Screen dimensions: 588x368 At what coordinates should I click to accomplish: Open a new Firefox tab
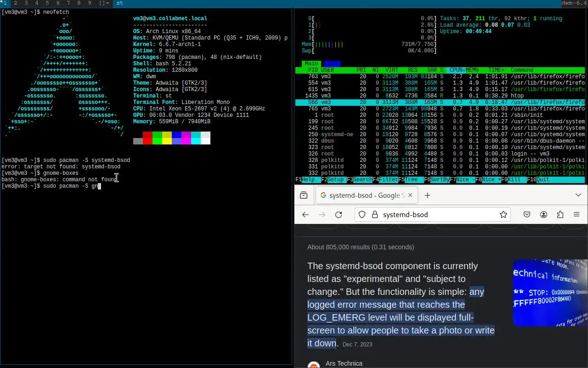[427, 195]
